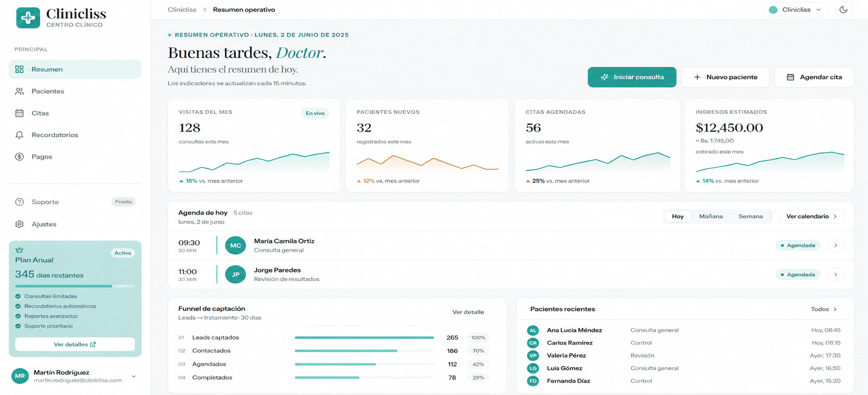
Task: Schedule with Agendar cita button
Action: [814, 77]
